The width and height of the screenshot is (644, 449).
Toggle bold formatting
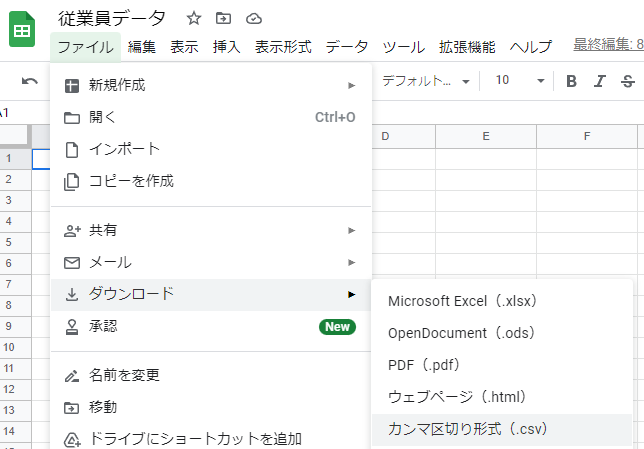point(571,81)
